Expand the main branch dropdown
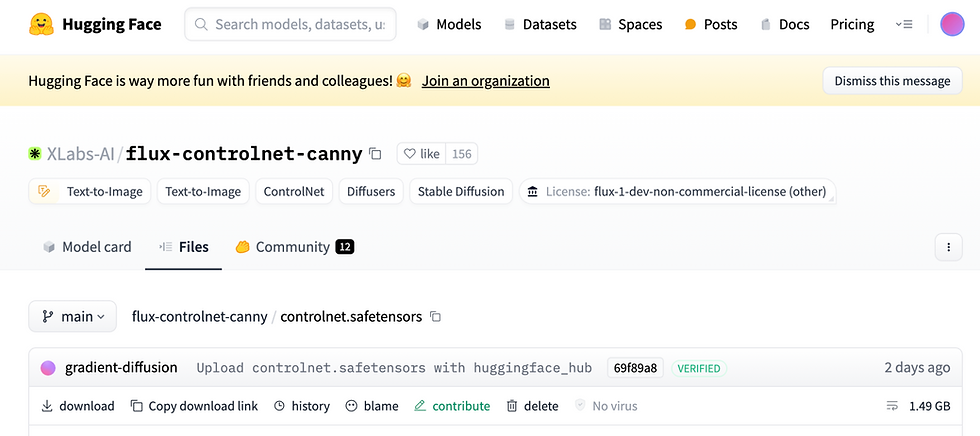The width and height of the screenshot is (980, 436). tap(72, 317)
